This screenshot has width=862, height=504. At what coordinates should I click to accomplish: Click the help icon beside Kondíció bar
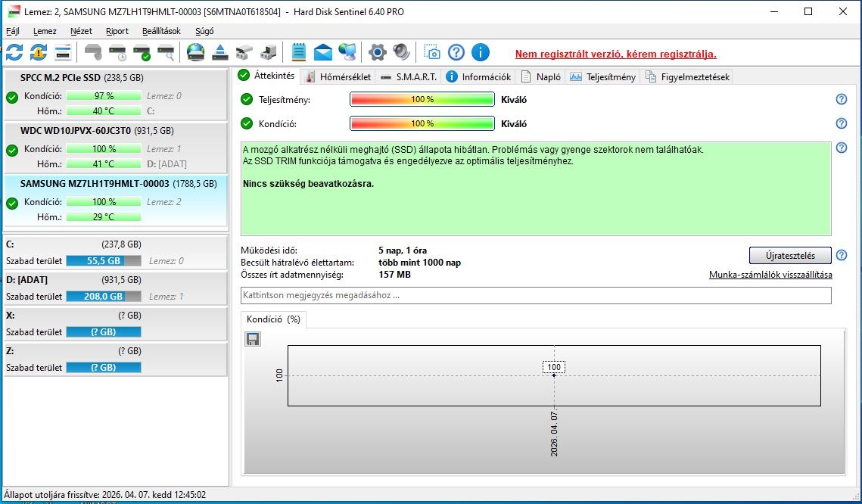[x=841, y=123]
